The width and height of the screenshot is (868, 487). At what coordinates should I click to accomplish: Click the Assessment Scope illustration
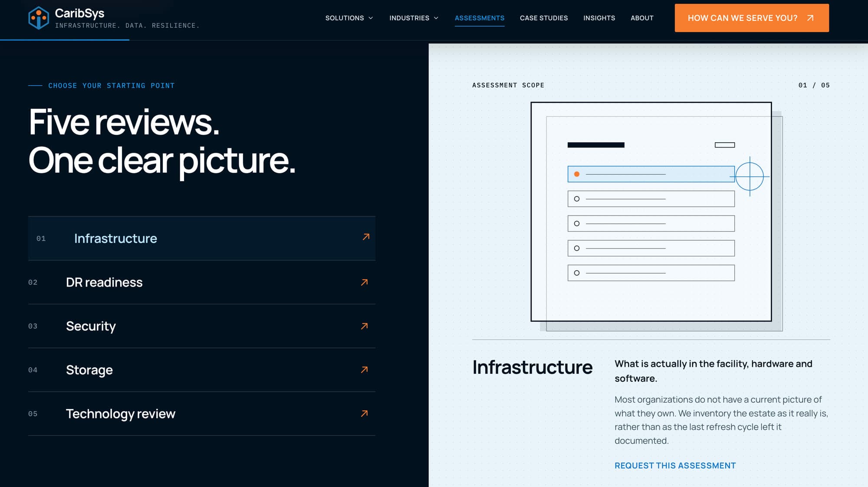click(x=657, y=216)
